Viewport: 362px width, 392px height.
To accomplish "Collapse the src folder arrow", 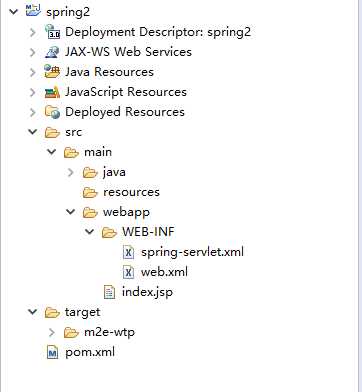I will [x=33, y=132].
